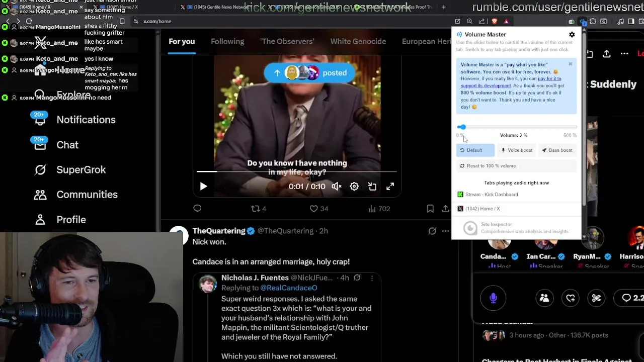Open 'The Observers' timeline tab
This screenshot has width=644, height=362.
287,41
